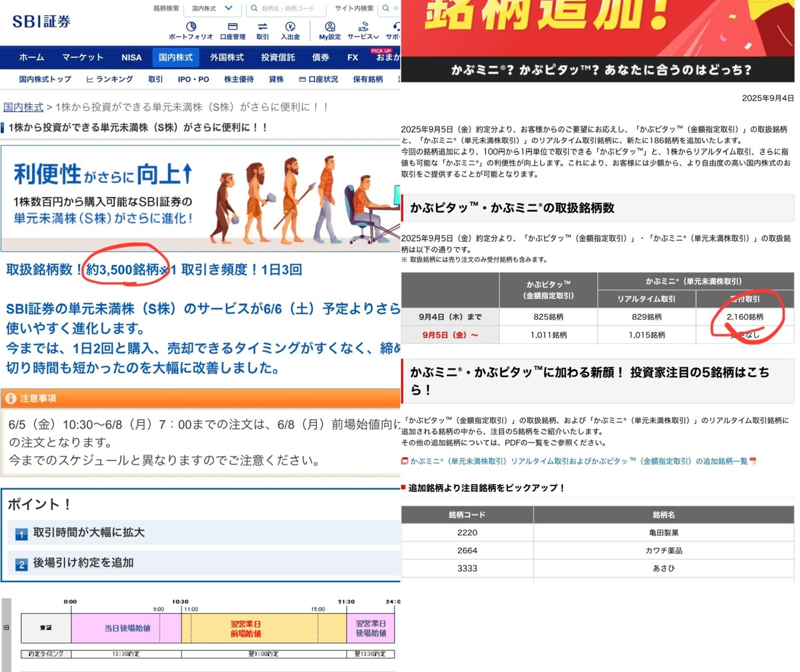Open 貸株 submenu link

276,79
